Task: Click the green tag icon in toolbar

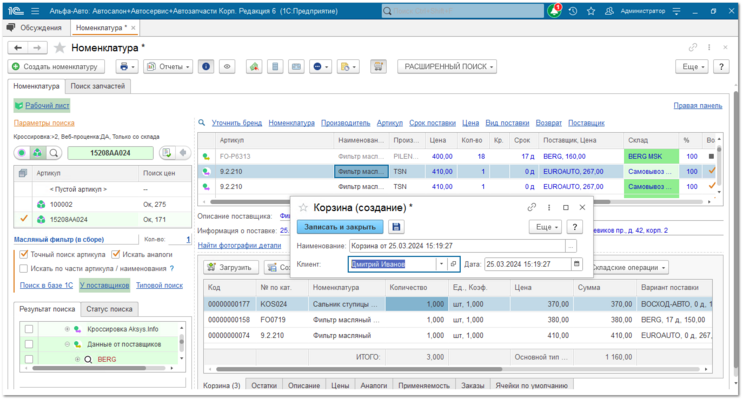Action: coord(254,67)
